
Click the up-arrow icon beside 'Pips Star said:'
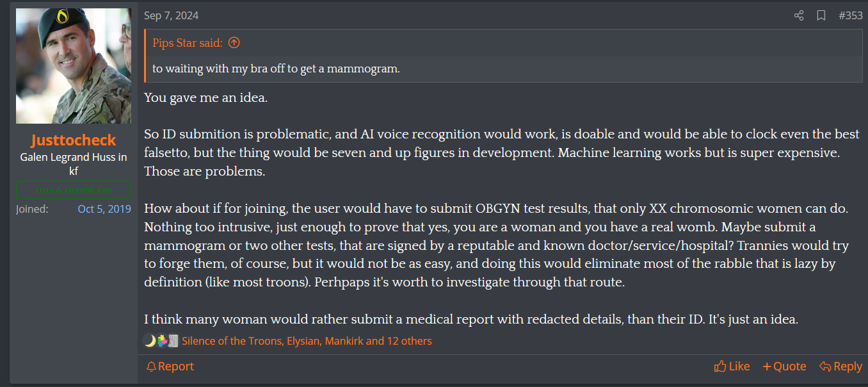pos(234,43)
